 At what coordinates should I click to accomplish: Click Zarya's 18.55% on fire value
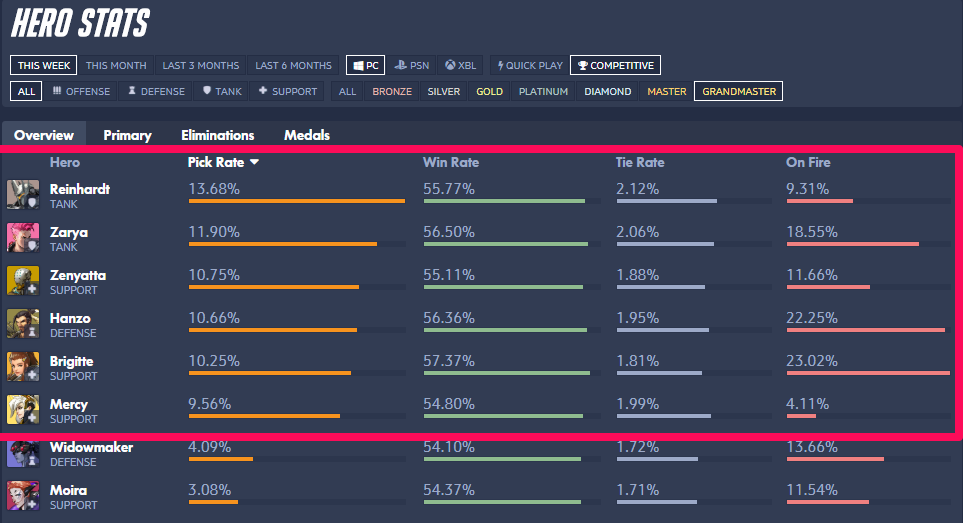(x=811, y=232)
